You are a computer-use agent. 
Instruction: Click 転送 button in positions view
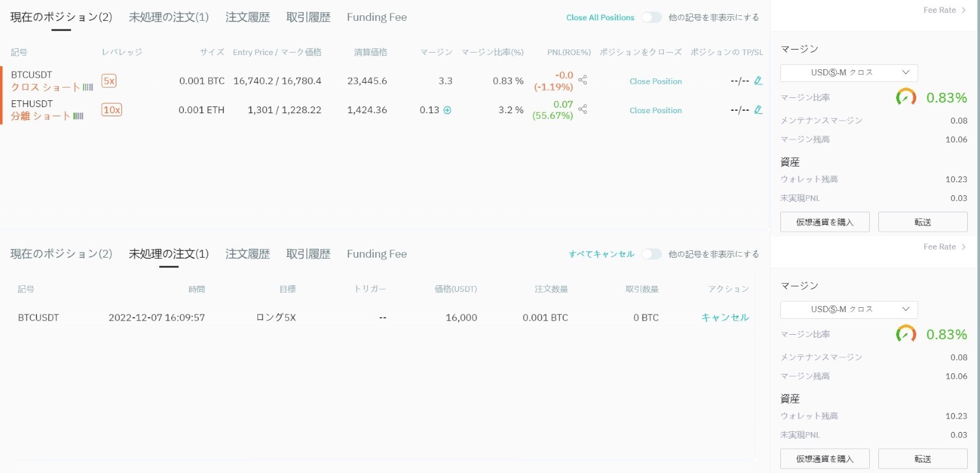point(922,222)
